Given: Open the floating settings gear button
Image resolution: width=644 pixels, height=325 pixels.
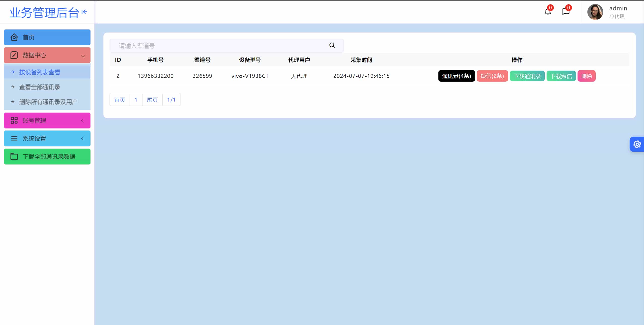Looking at the screenshot, I should click(x=637, y=144).
